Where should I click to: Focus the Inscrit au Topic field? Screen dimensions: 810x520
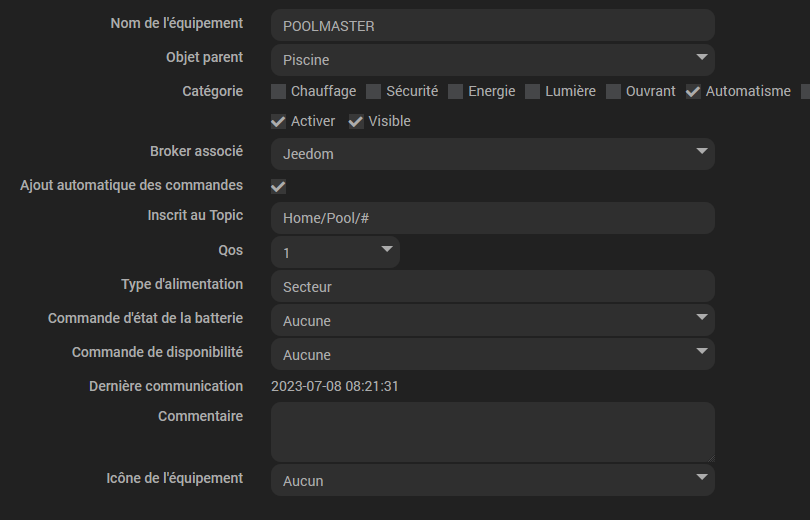click(x=492, y=218)
